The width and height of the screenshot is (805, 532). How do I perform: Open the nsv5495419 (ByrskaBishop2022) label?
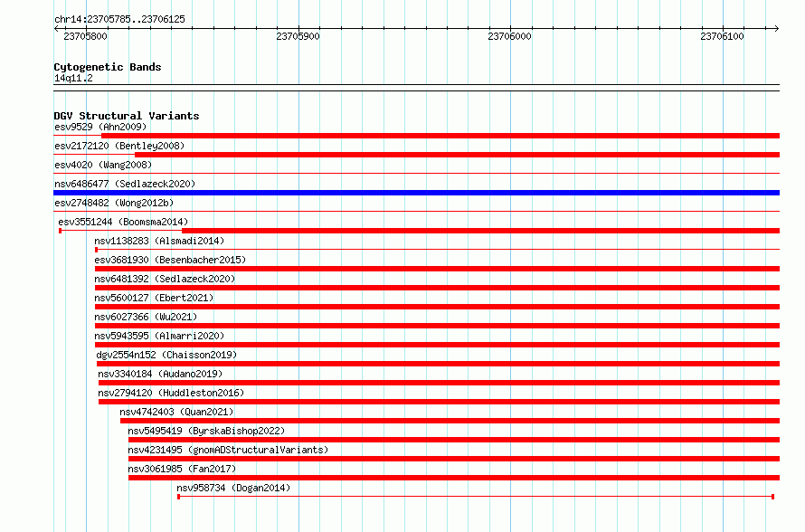click(x=206, y=431)
